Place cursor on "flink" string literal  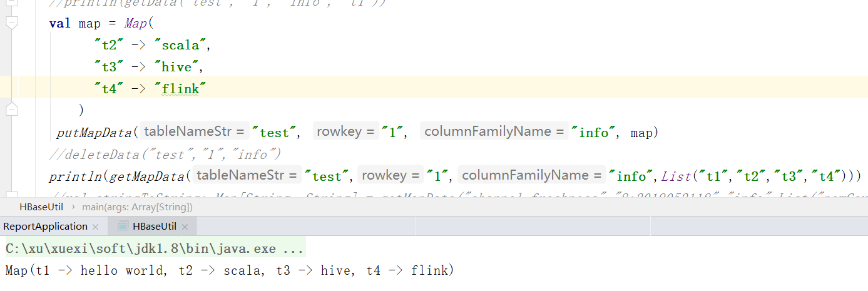180,89
